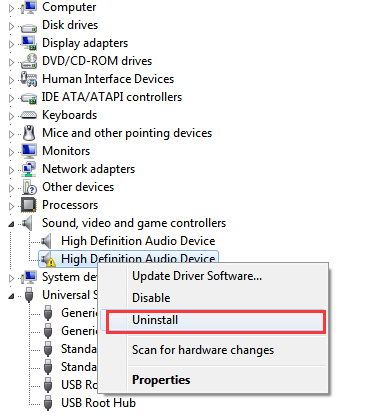368x416 pixels.
Task: Click the Display adapters icon
Action: (29, 43)
